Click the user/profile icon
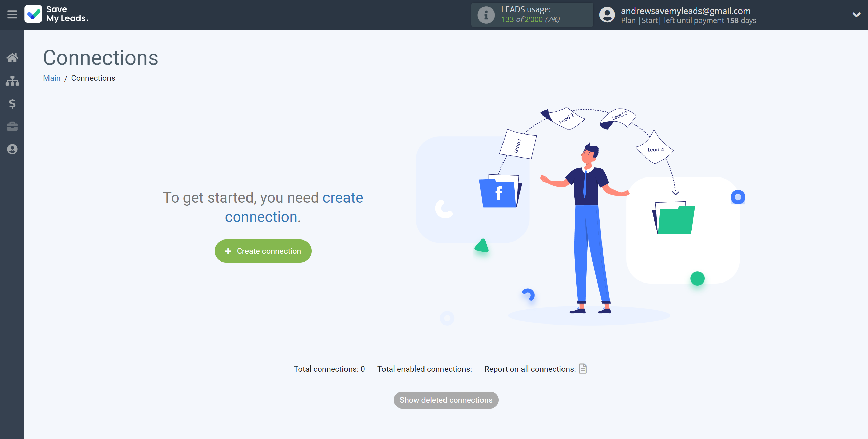The width and height of the screenshot is (868, 439). point(12,149)
